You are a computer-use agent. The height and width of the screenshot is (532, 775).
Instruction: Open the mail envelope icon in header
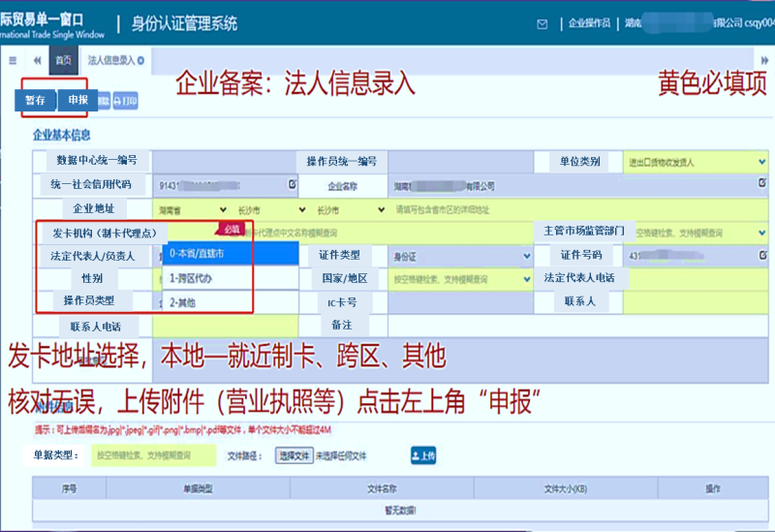[542, 23]
